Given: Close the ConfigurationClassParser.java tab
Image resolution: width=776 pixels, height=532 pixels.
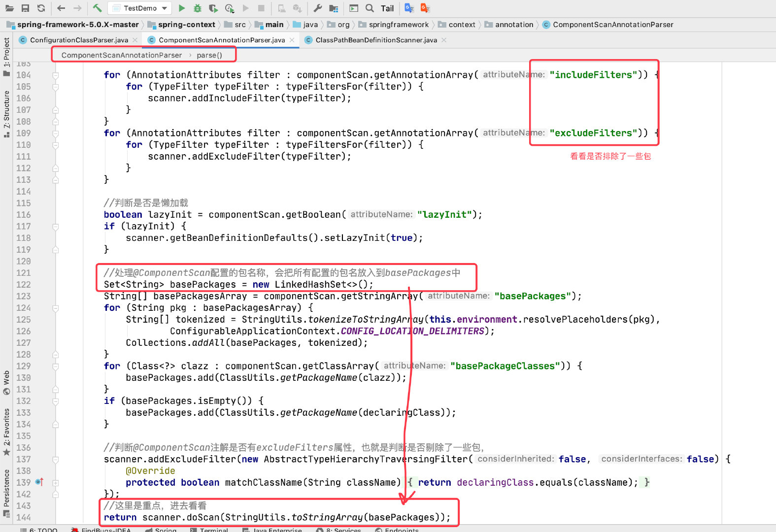Looking at the screenshot, I should pyautogui.click(x=135, y=40).
